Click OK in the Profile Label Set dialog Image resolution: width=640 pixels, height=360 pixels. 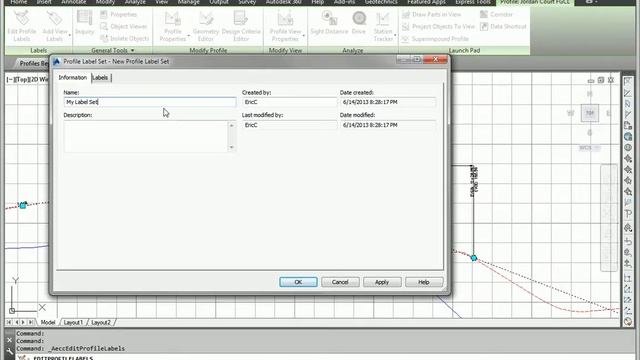tap(298, 282)
